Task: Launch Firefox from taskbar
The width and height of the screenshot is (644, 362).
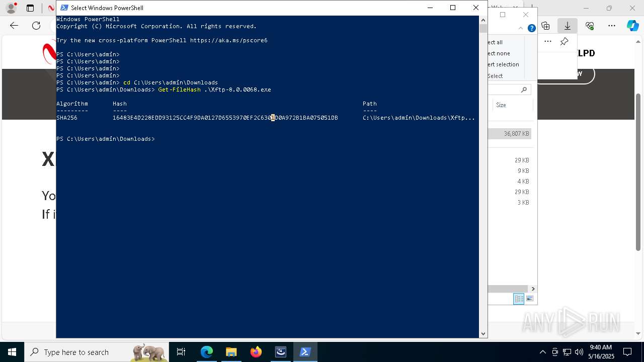Action: [x=256, y=352]
